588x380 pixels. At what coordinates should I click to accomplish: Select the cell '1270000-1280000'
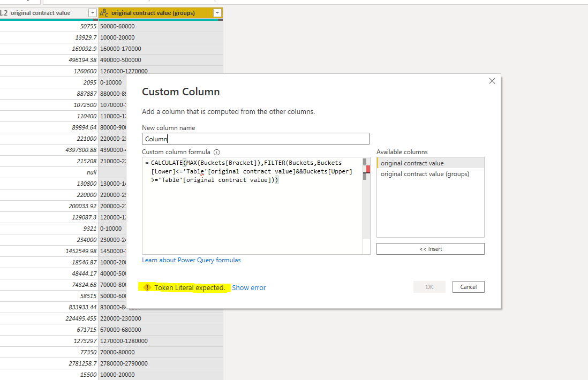[161, 341]
